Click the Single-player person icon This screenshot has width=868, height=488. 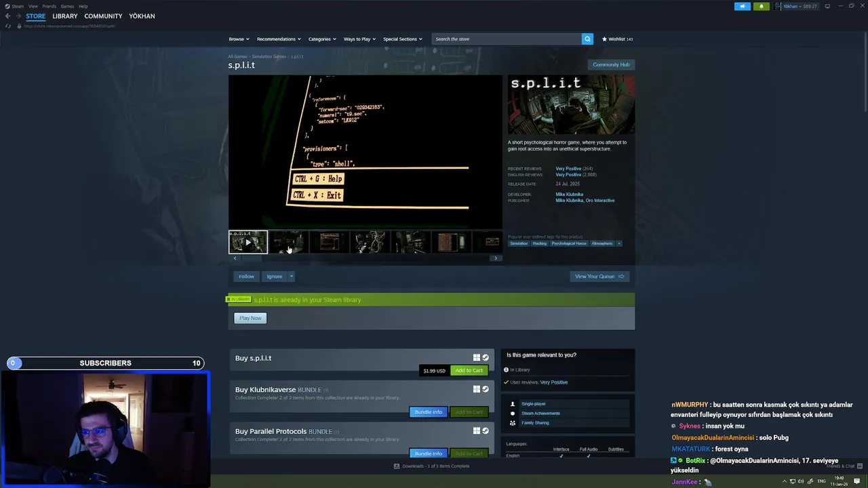pos(513,404)
